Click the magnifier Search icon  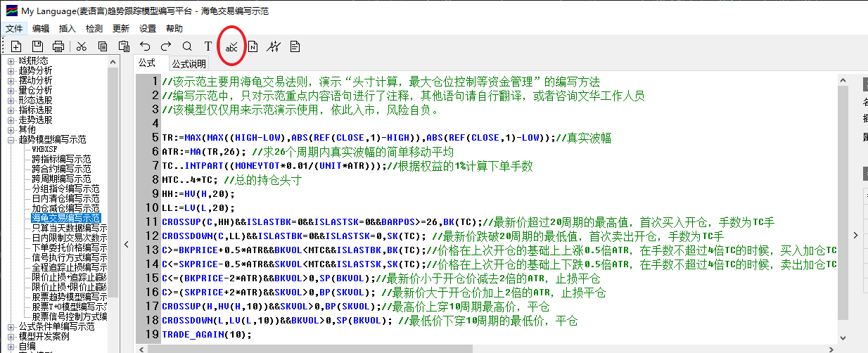187,46
